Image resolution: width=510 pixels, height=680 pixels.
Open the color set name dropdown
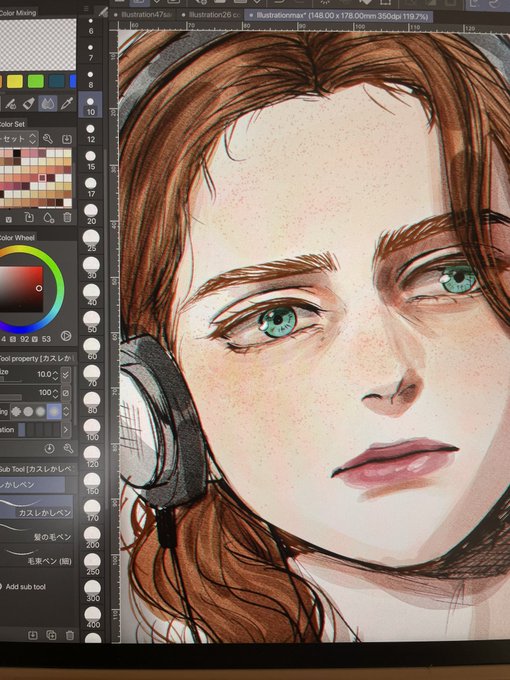pyautogui.click(x=18, y=139)
